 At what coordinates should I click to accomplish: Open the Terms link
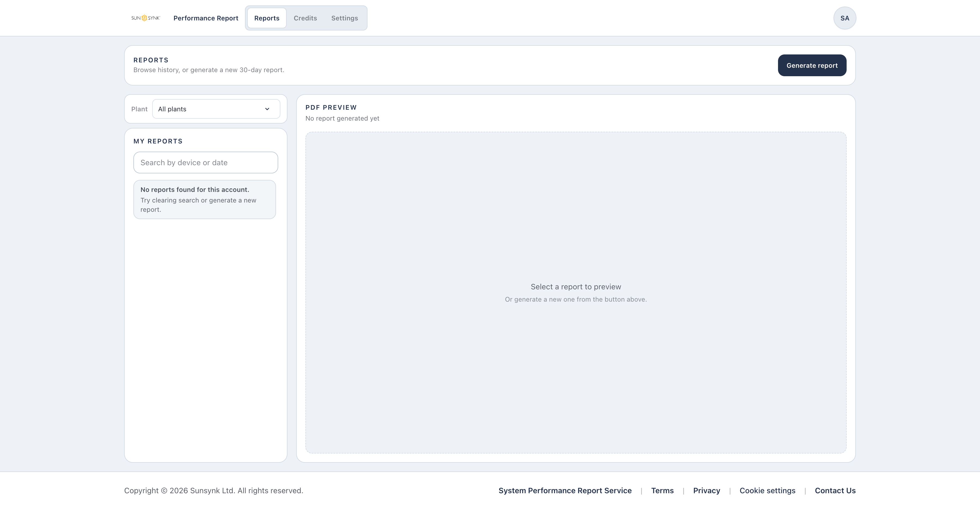tap(662, 490)
